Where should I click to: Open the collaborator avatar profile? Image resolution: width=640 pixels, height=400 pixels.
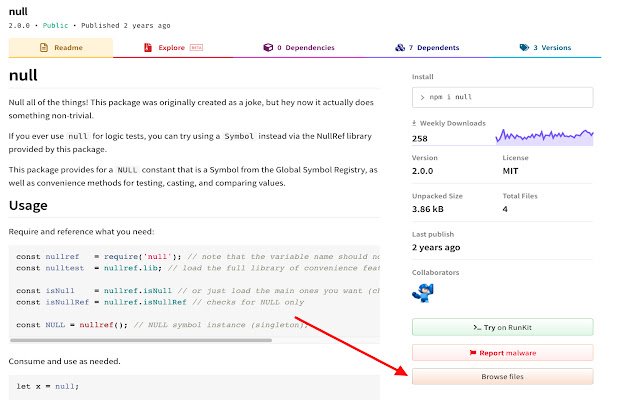423,293
